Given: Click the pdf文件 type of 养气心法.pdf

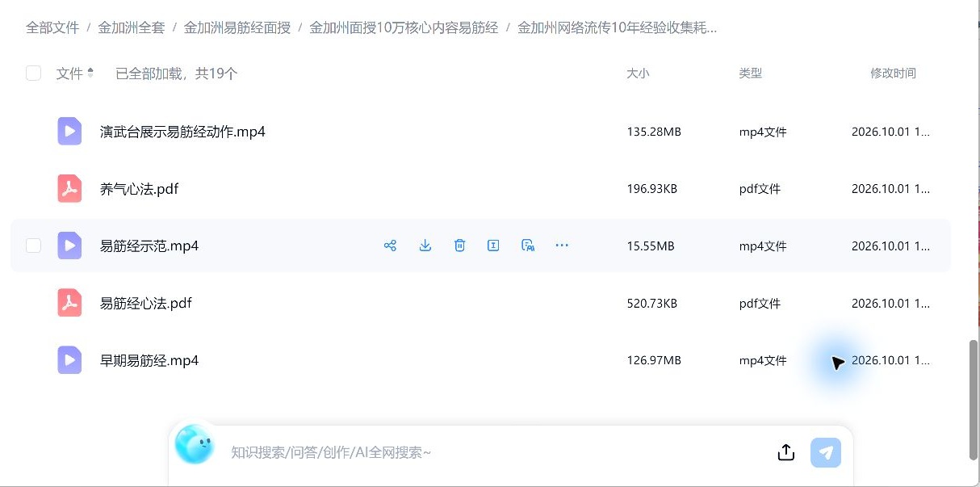Looking at the screenshot, I should tap(760, 189).
